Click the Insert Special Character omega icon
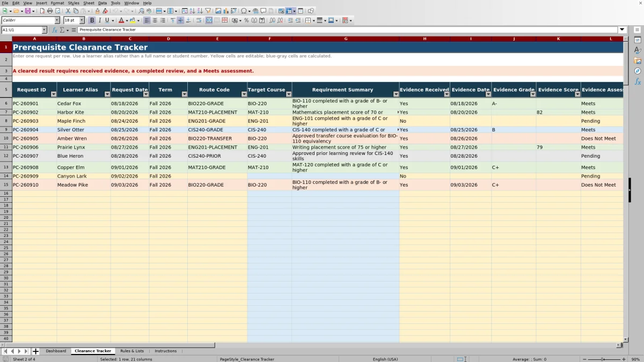The width and height of the screenshot is (644, 362). tap(244, 11)
